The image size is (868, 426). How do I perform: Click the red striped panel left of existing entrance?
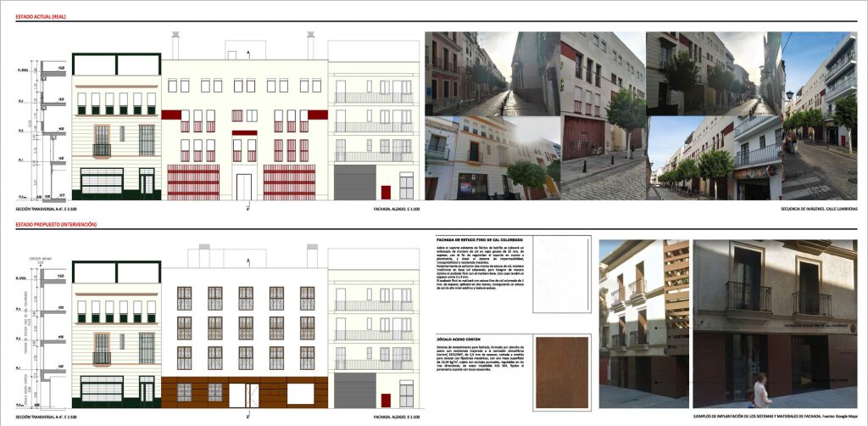point(192,182)
